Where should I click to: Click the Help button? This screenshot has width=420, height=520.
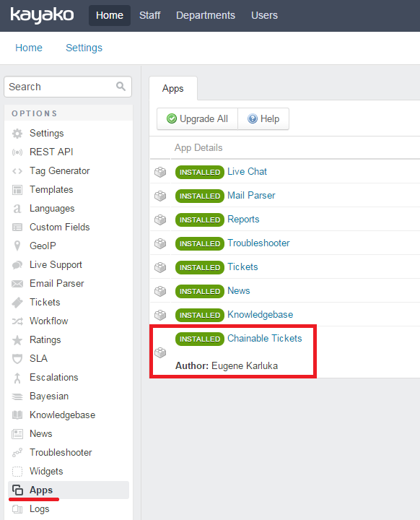pyautogui.click(x=263, y=118)
